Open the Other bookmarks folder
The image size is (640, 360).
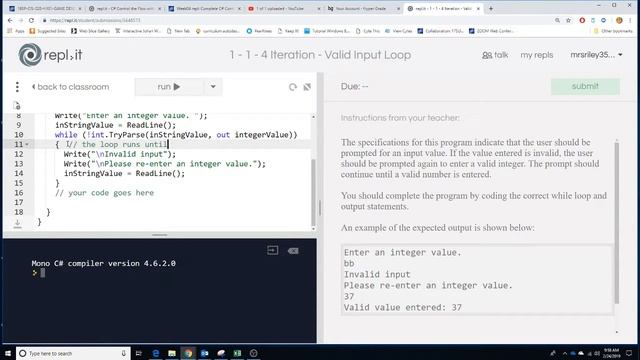(613, 31)
